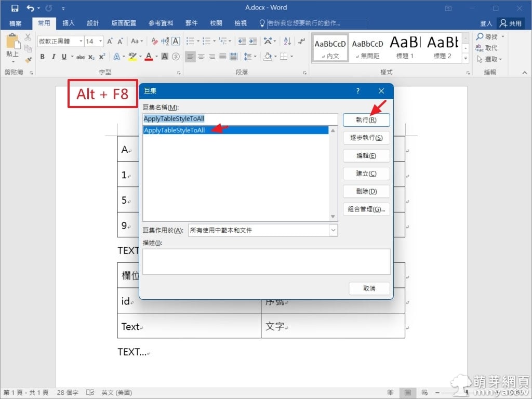Screen dimensions: 532x399
Task: Click the 執行 (Run) button
Action: click(366, 119)
